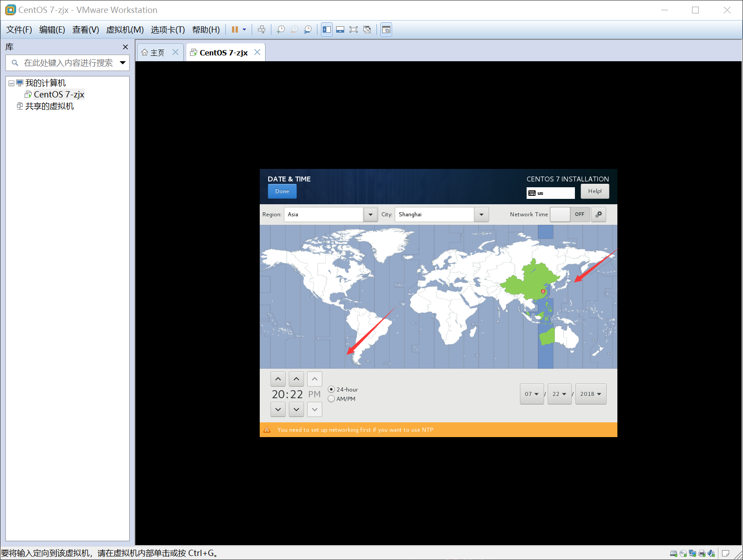Open the 查看(V) menu

[x=86, y=30]
